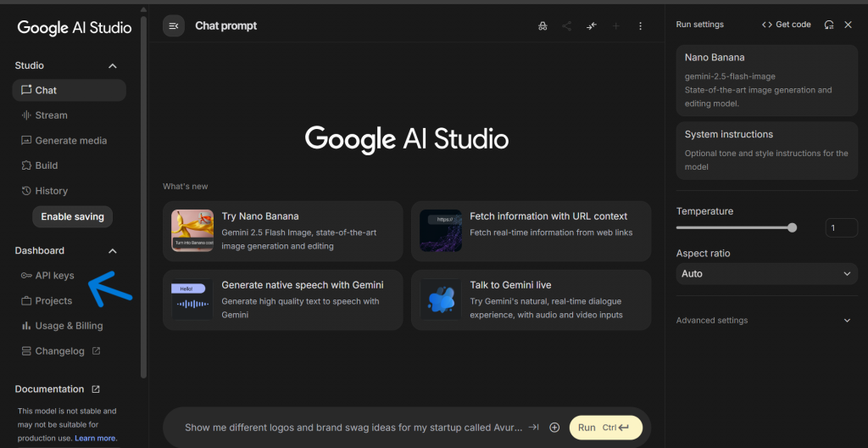
Task: Open the three-dot more options menu
Action: [x=641, y=26]
